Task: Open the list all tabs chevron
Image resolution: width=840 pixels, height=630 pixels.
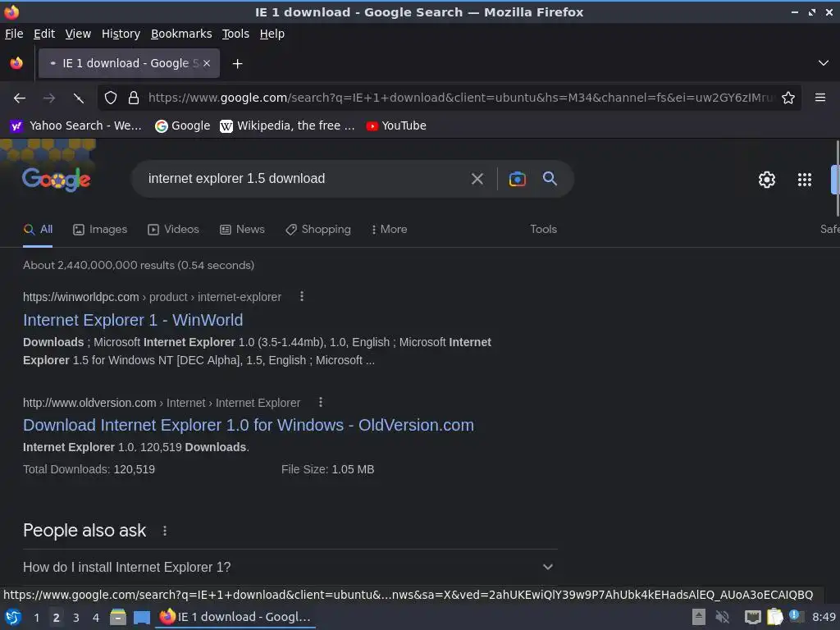Action: point(824,63)
